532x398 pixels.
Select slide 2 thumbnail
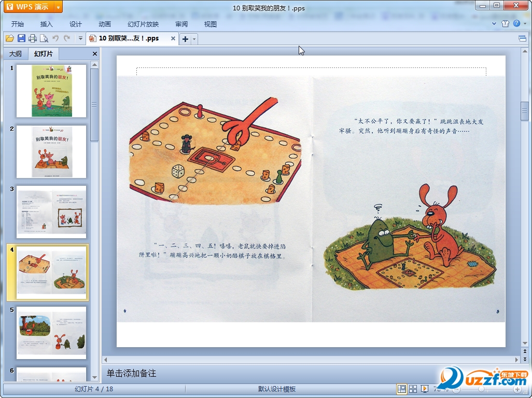tap(51, 152)
